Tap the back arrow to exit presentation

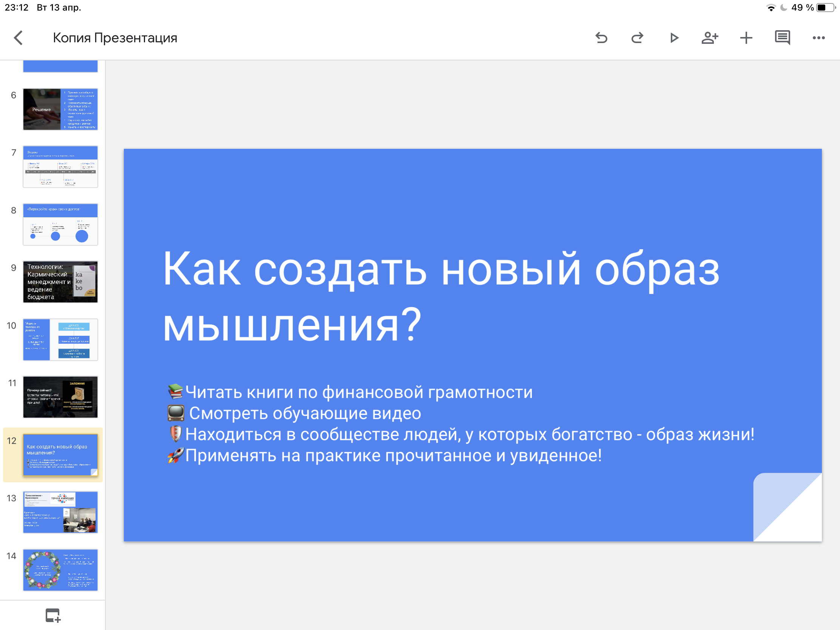coord(18,38)
